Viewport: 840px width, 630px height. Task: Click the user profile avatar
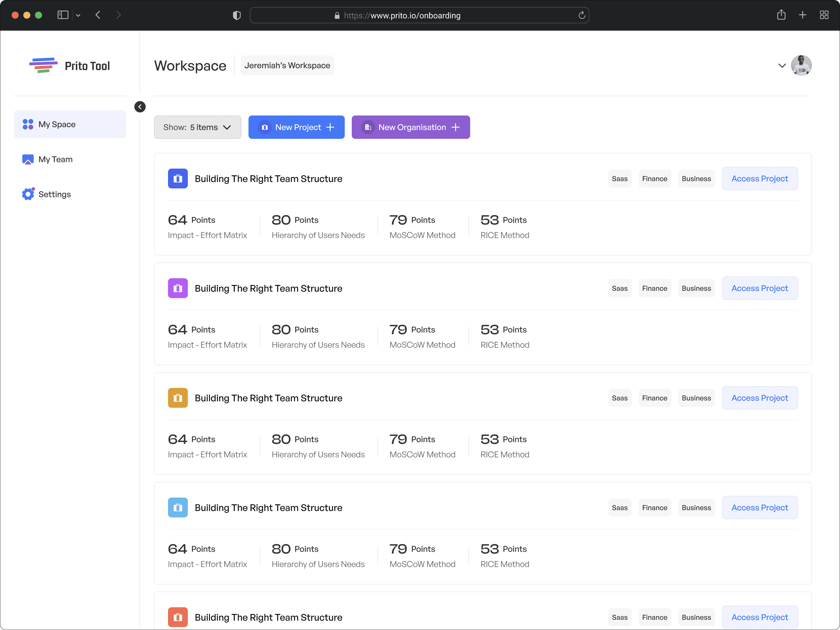pyautogui.click(x=801, y=65)
